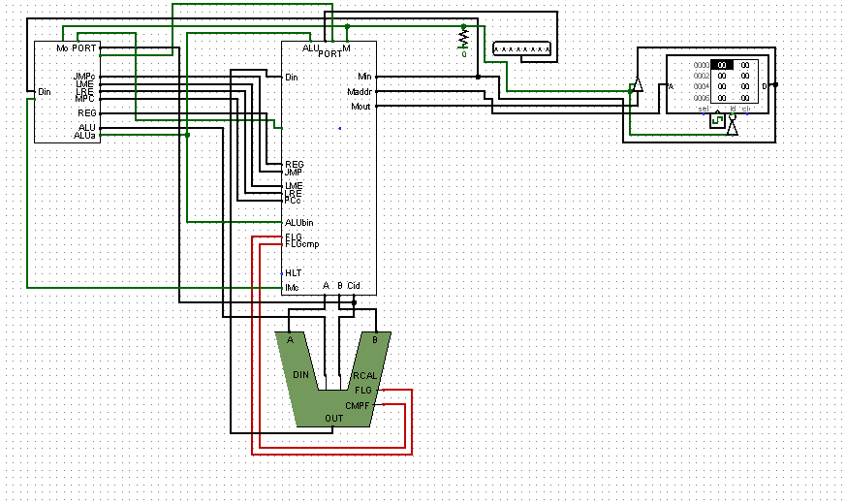Select the RAM memory component
846x504 pixels.
click(717, 85)
